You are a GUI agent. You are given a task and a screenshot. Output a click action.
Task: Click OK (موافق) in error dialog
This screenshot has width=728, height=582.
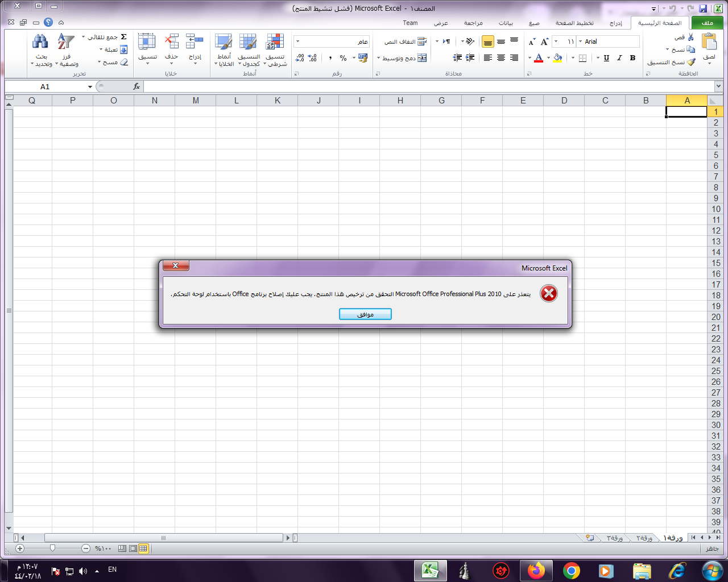pyautogui.click(x=365, y=314)
